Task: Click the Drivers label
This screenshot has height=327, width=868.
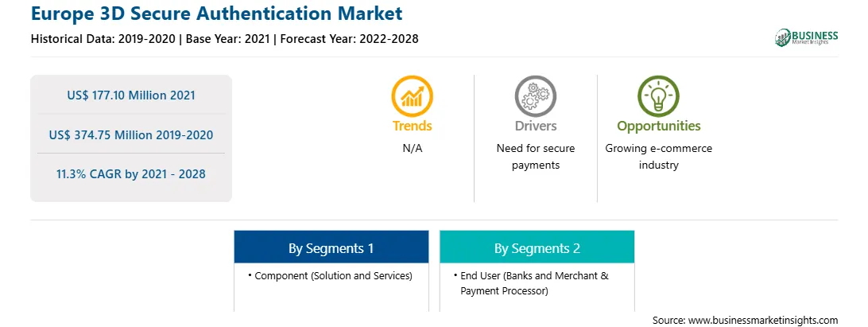Action: (x=535, y=126)
